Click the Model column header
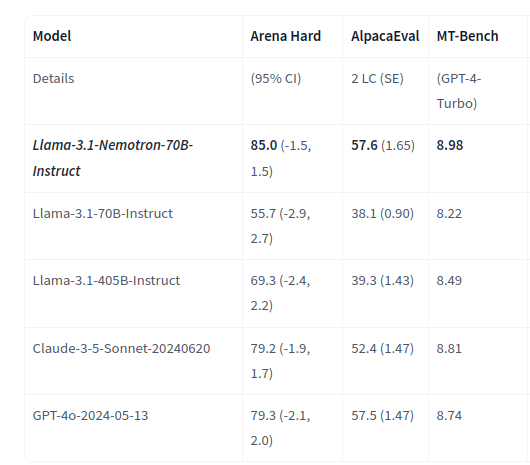The height and width of the screenshot is (465, 530). click(x=52, y=36)
